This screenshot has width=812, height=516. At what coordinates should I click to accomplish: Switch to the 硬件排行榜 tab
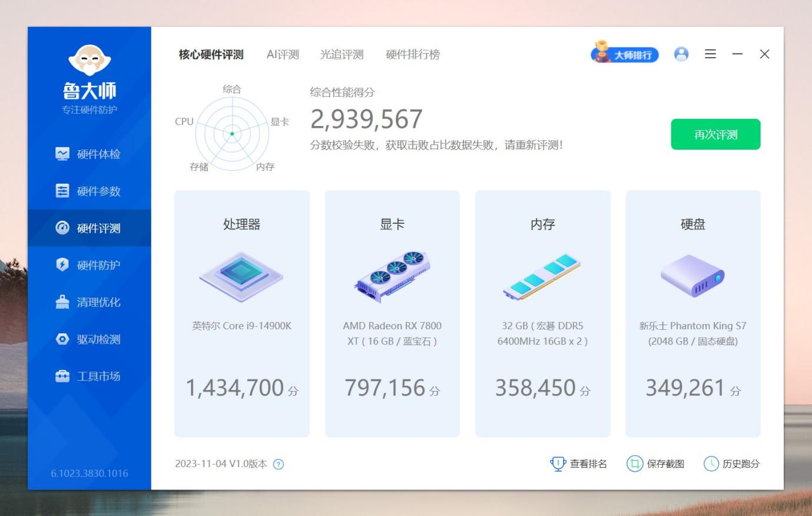[413, 55]
